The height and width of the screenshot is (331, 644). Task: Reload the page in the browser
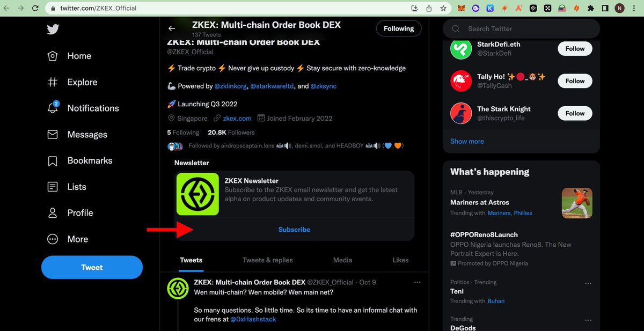35,8
